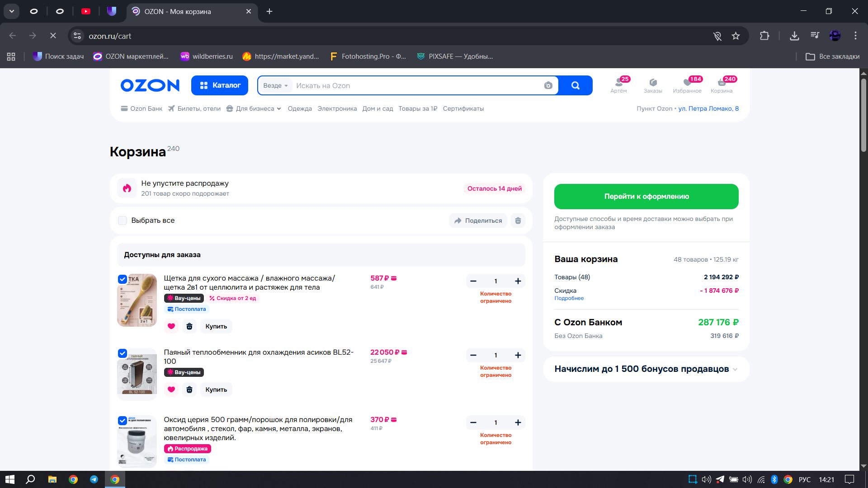This screenshot has height=488, width=868.
Task: Uncheck the massage brush item checkbox
Action: tap(123, 279)
